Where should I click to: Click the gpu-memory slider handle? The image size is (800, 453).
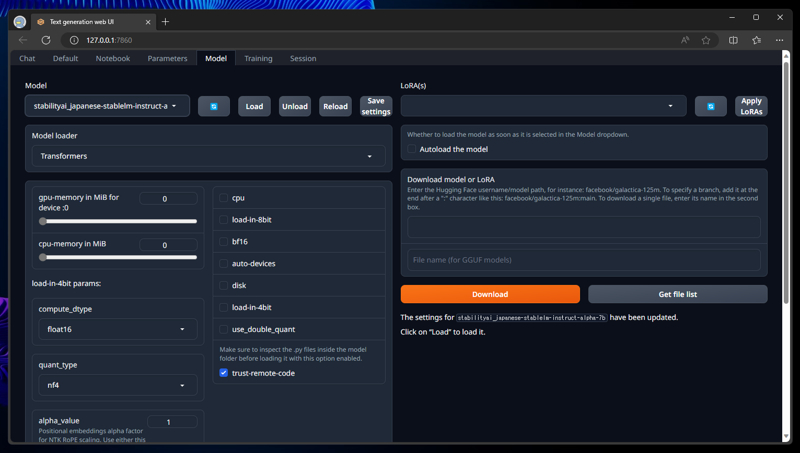point(43,221)
